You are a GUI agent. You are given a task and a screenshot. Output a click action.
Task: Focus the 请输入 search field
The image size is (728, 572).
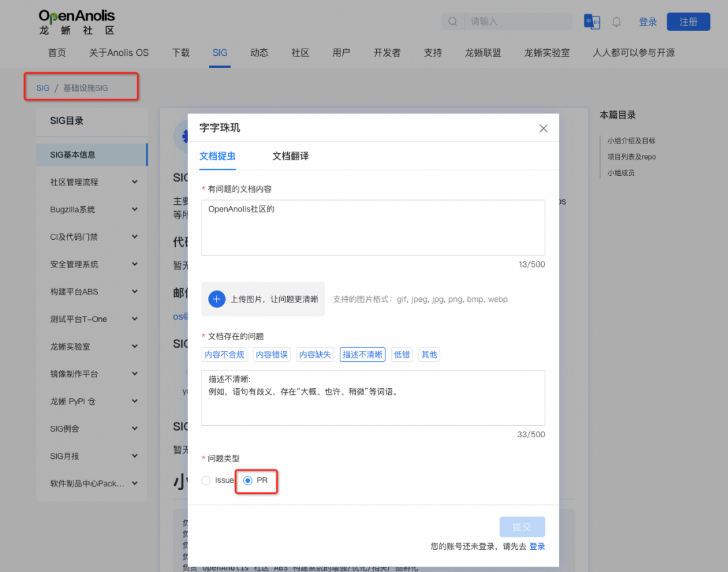pyautogui.click(x=518, y=22)
